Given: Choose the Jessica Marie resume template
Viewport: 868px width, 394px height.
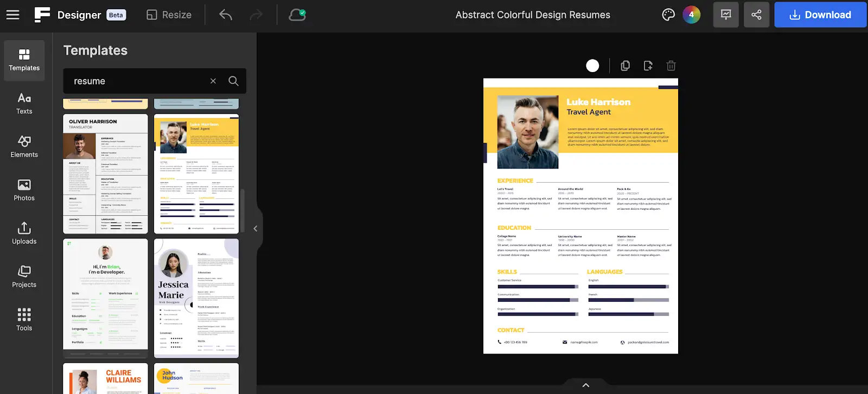Looking at the screenshot, I should pos(196,298).
